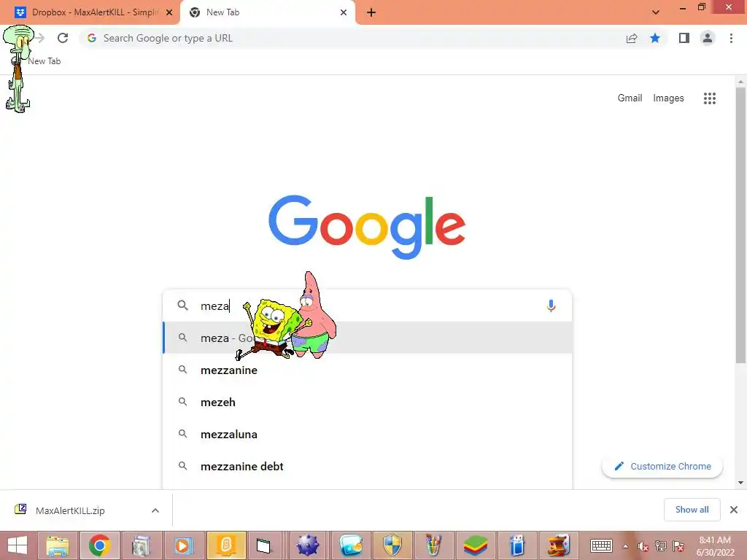Click the network tray icon
747x560 pixels.
click(x=661, y=546)
